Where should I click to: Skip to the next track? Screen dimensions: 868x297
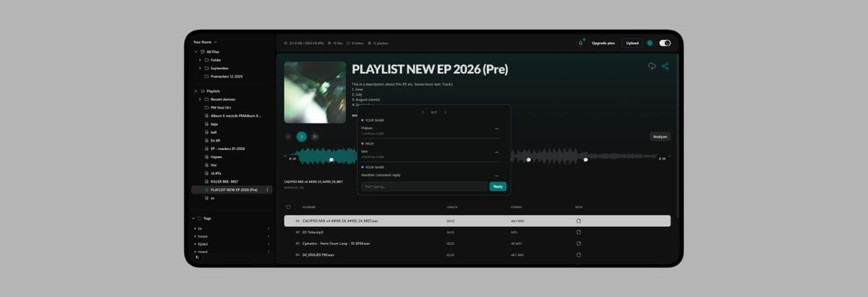(x=315, y=136)
